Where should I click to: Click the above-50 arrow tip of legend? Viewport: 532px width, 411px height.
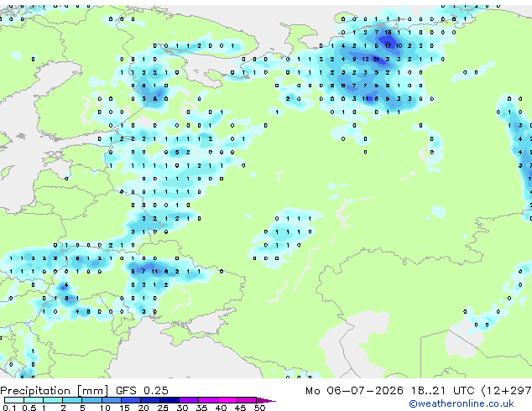(x=266, y=400)
